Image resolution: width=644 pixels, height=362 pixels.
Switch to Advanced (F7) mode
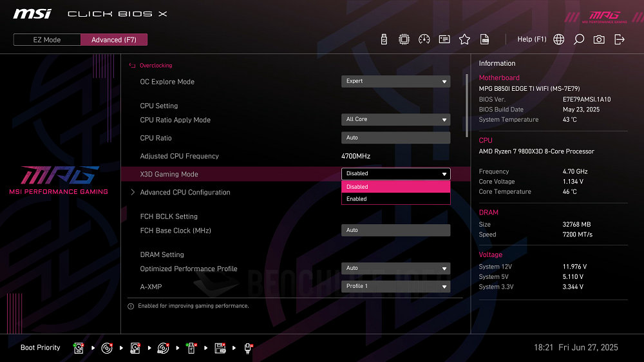coord(114,40)
